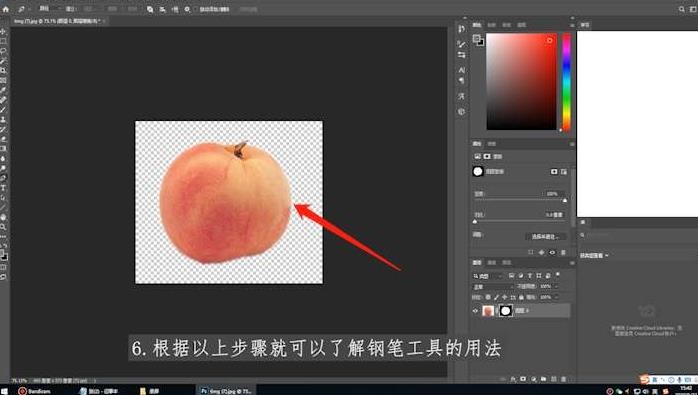
Task: Add pixel mask icon in Properties
Action: [x=554, y=171]
